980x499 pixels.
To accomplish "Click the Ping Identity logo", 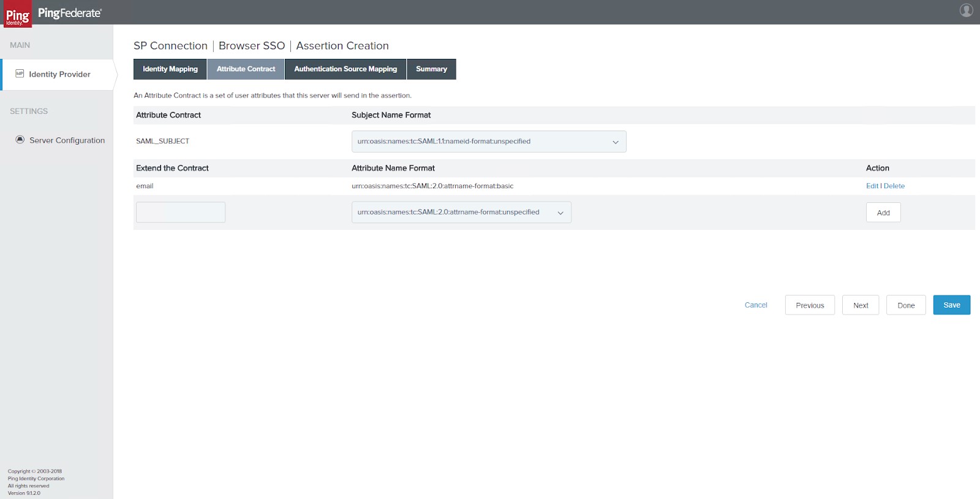I will tap(17, 13).
